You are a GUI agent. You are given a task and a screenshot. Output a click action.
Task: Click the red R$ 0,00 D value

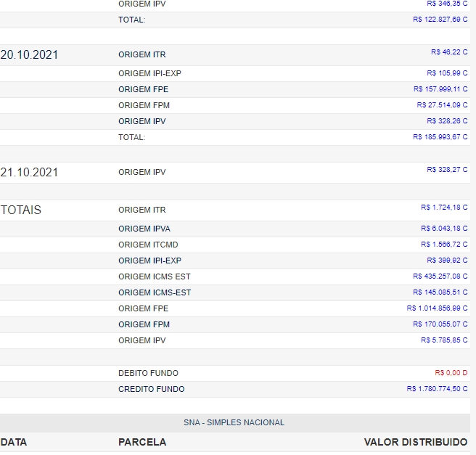(451, 372)
